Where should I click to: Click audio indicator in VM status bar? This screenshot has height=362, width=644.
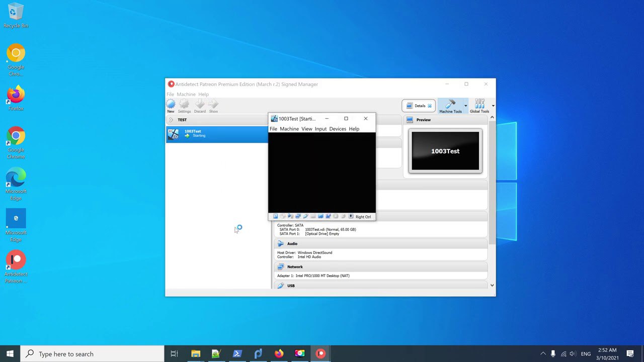[x=290, y=217]
